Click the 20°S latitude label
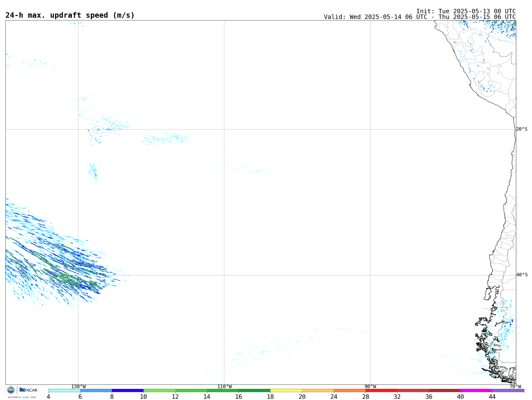This screenshot has width=532, height=400. [x=522, y=129]
